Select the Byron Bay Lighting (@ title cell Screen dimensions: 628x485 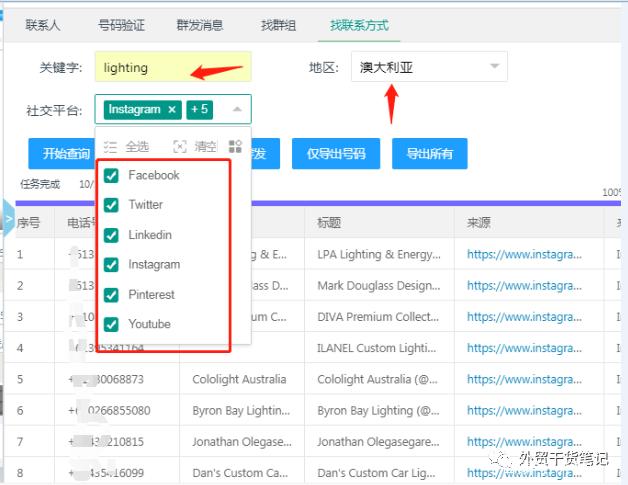click(378, 411)
